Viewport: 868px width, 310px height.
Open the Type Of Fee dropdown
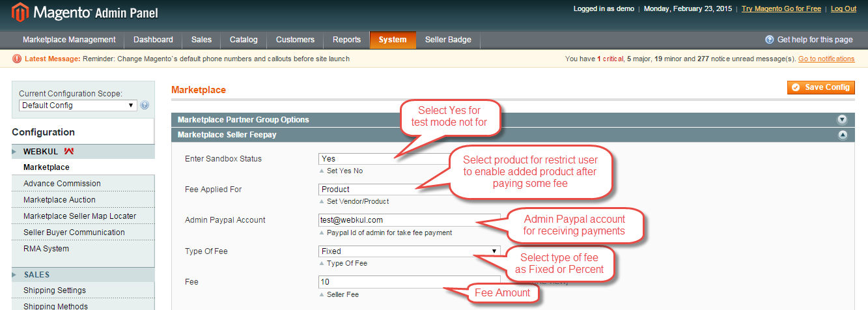pyautogui.click(x=410, y=251)
